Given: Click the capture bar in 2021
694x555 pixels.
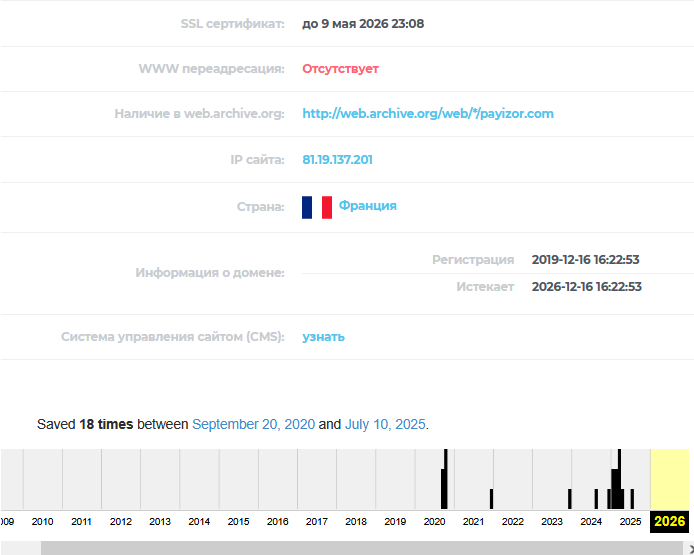Looking at the screenshot, I should coord(491,499).
